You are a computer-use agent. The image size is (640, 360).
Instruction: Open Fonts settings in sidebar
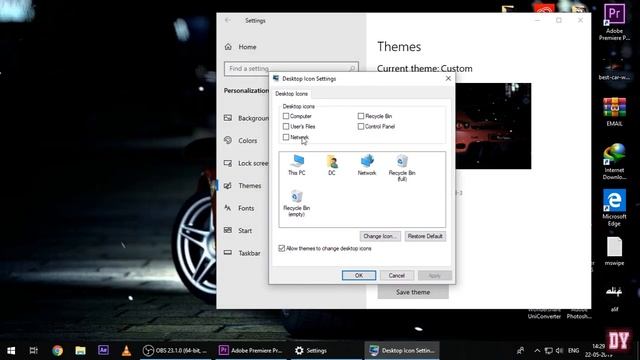click(x=239, y=208)
